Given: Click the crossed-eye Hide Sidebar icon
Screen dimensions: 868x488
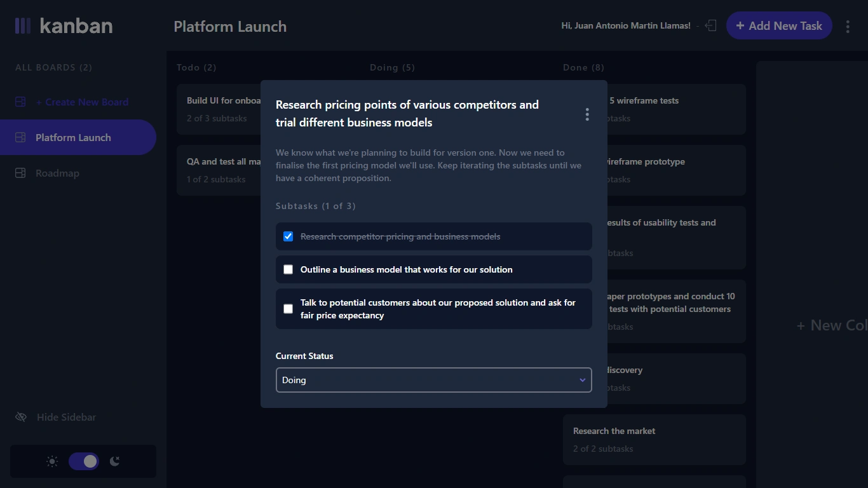Looking at the screenshot, I should point(21,417).
